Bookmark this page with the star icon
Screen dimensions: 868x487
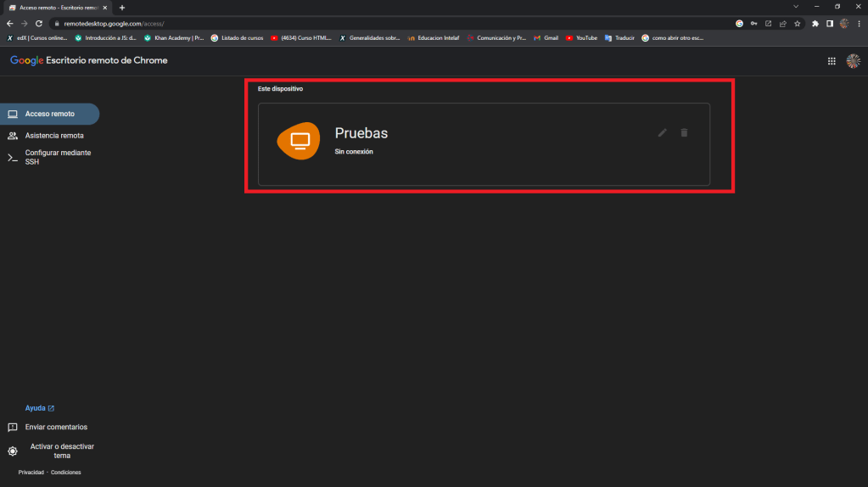(x=797, y=24)
